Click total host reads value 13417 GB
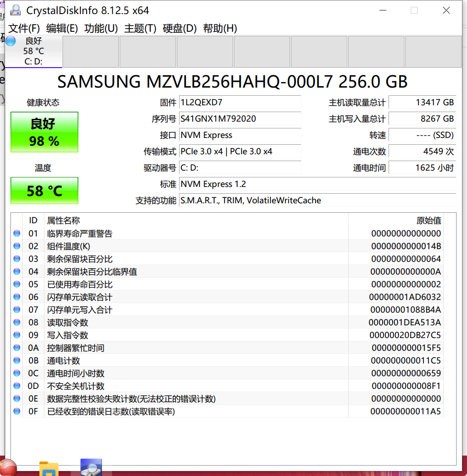The width and height of the screenshot is (467, 476). (x=422, y=102)
